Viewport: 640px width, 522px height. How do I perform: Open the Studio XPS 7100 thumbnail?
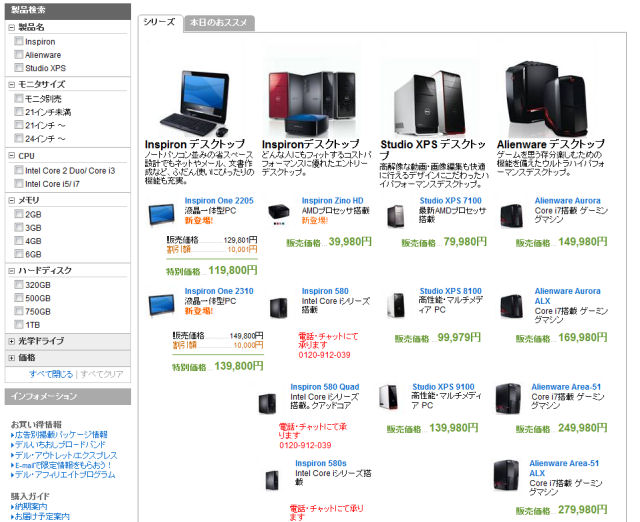[x=396, y=215]
